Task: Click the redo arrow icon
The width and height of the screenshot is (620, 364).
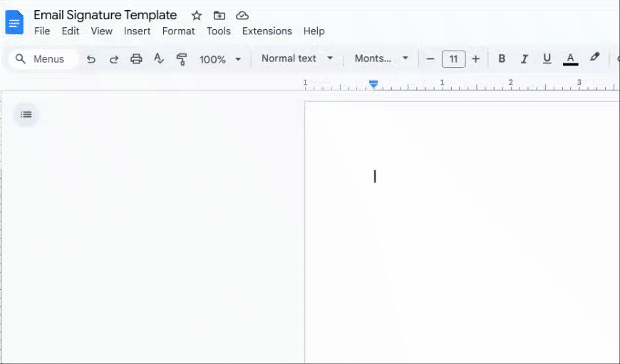Action: point(114,59)
